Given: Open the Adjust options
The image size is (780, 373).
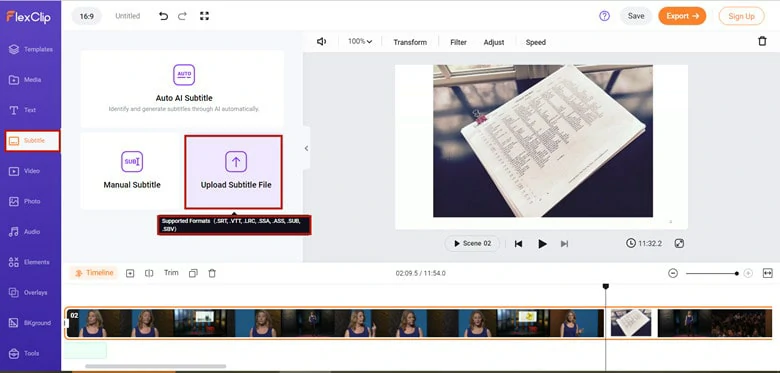Looking at the screenshot, I should click(494, 42).
